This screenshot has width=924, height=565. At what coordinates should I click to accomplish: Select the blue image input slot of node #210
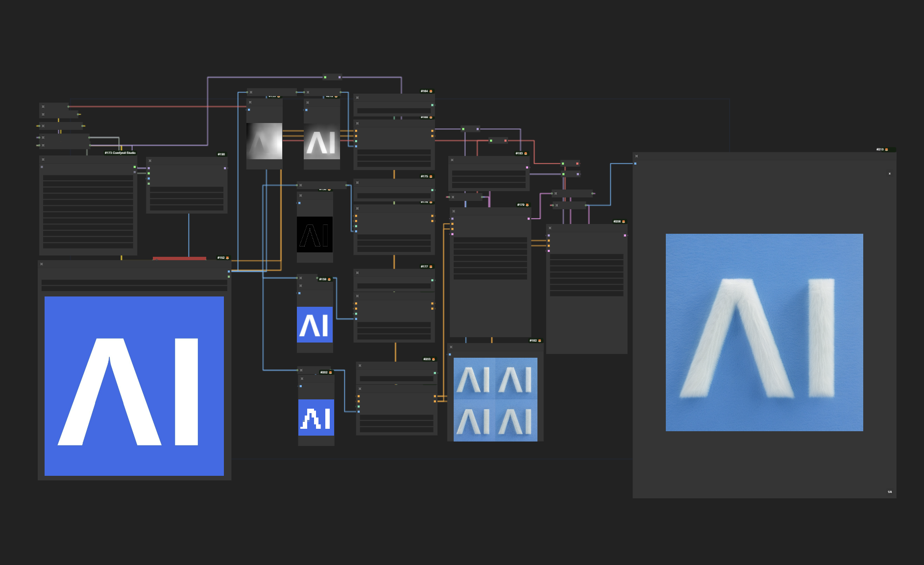pos(635,164)
